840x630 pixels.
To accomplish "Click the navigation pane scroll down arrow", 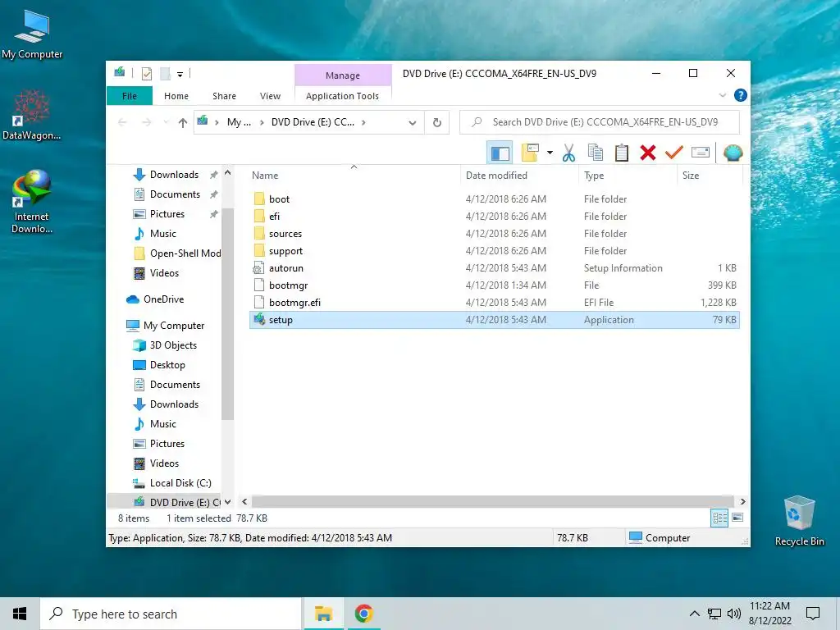I will coord(228,502).
